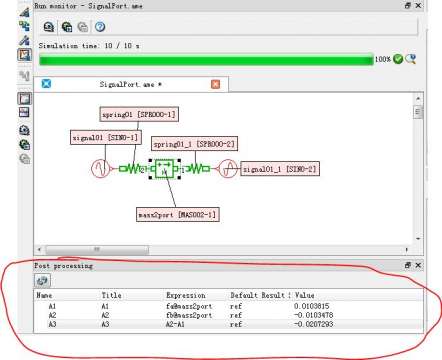Click the help question mark icon
The image size is (442, 360).
click(x=100, y=27)
